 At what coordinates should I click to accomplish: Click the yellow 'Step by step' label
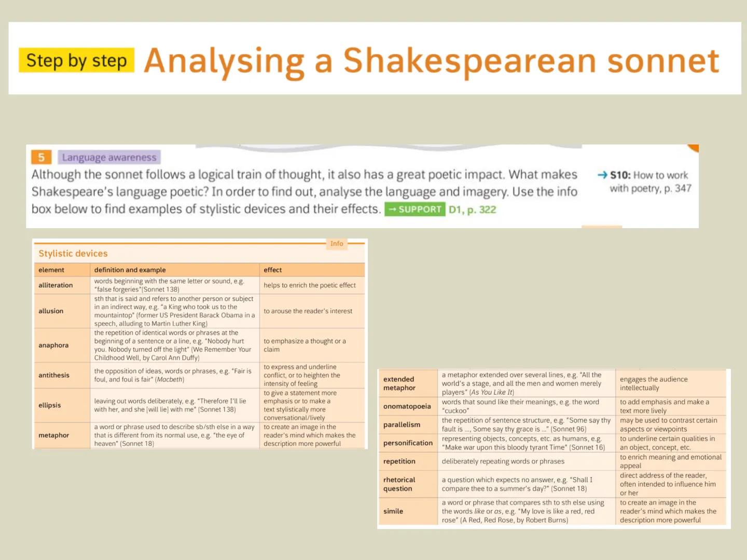(77, 60)
